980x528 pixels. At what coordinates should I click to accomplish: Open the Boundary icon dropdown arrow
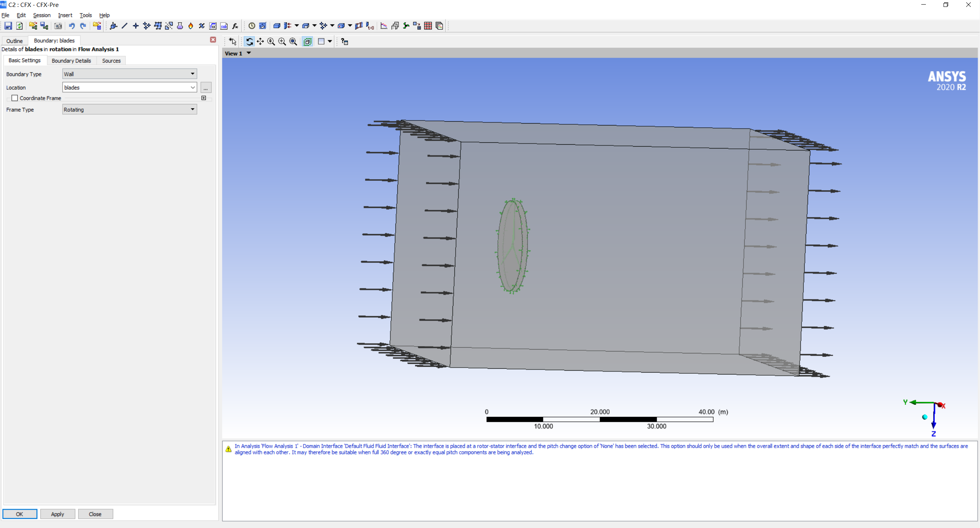[297, 26]
